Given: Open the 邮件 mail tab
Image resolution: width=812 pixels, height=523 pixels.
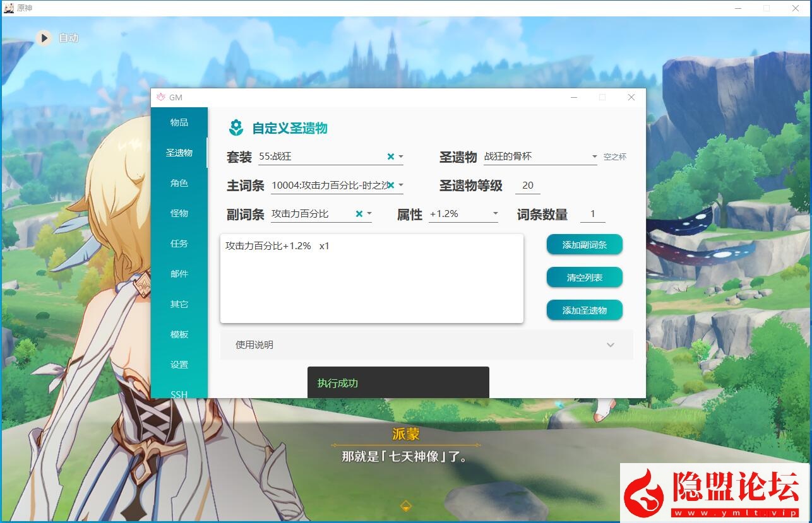Looking at the screenshot, I should click(179, 274).
